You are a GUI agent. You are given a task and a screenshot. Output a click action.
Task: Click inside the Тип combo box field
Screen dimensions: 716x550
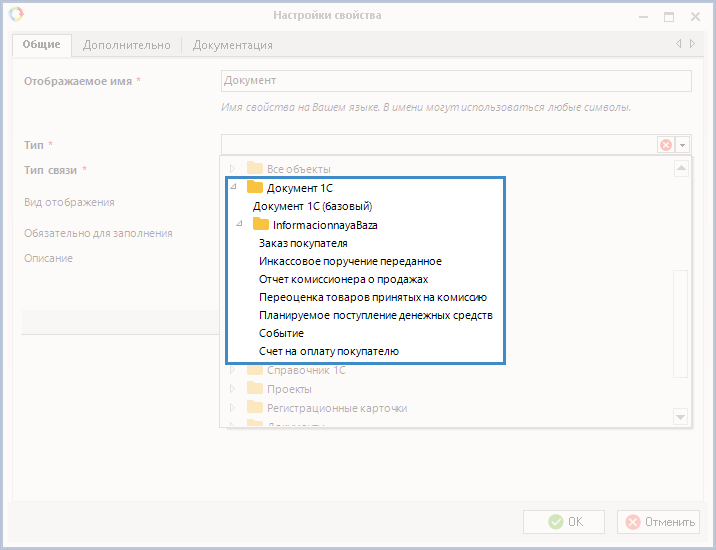(439, 145)
